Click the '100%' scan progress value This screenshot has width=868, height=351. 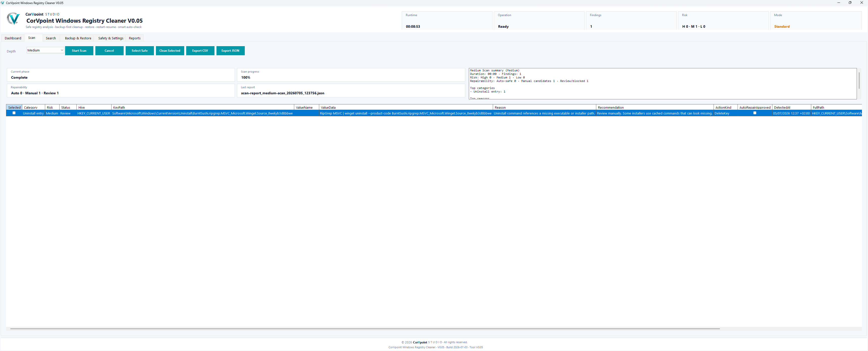pos(246,77)
